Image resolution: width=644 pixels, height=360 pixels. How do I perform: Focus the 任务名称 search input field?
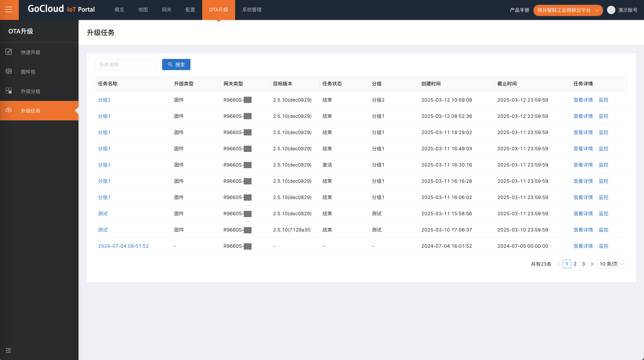pyautogui.click(x=126, y=64)
